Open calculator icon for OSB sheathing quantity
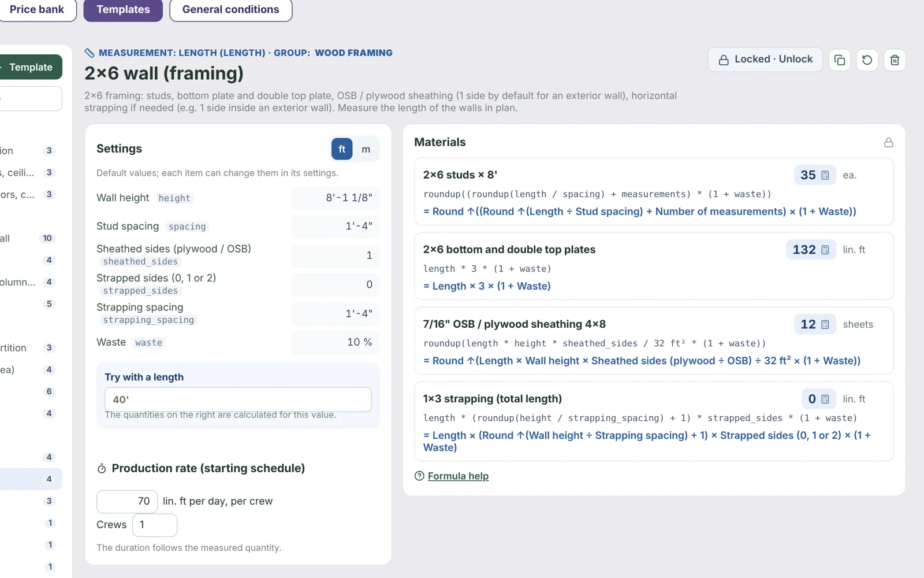Image resolution: width=924 pixels, height=578 pixels. coord(825,324)
